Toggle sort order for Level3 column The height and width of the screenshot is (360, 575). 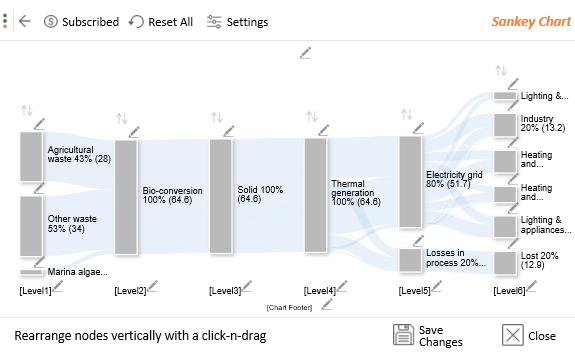tap(217, 118)
